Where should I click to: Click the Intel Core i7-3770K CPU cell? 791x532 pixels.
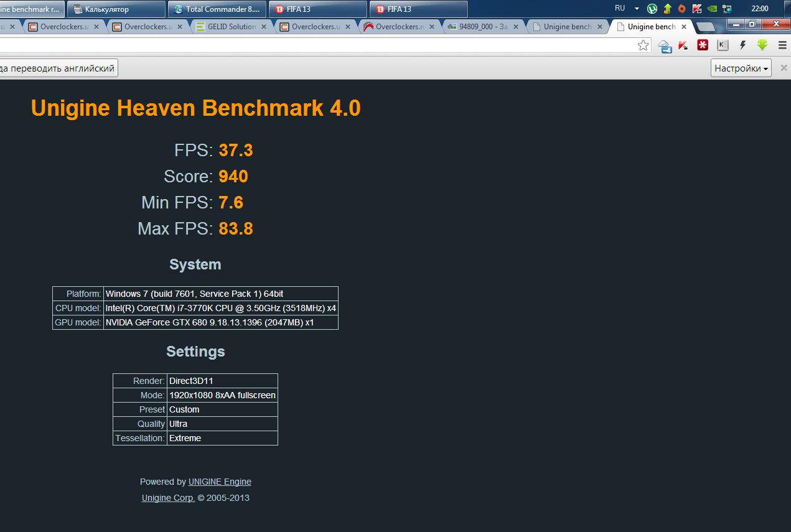(221, 308)
